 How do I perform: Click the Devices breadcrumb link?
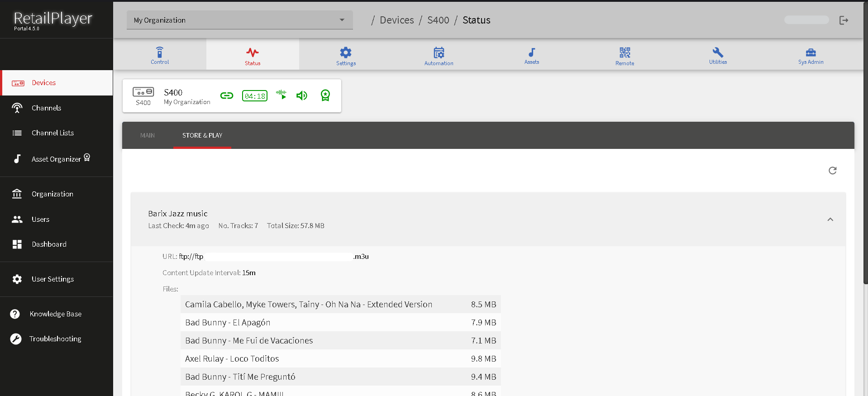(x=396, y=20)
